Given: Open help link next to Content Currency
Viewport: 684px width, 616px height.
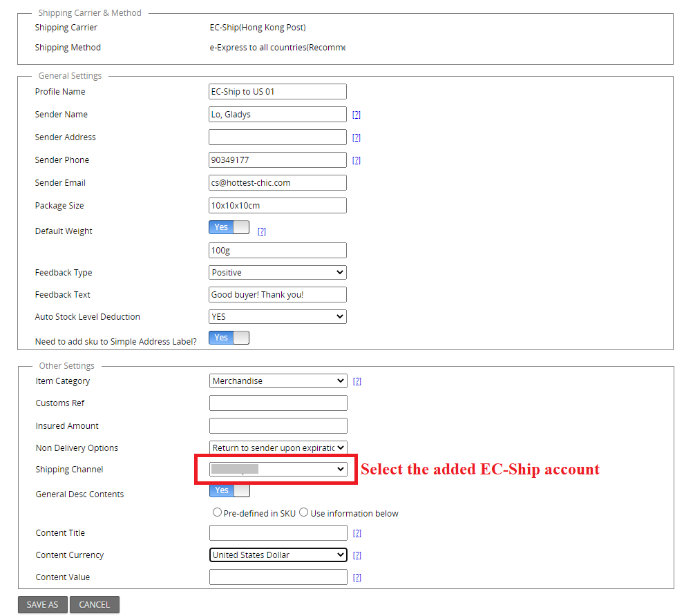Looking at the screenshot, I should [357, 555].
